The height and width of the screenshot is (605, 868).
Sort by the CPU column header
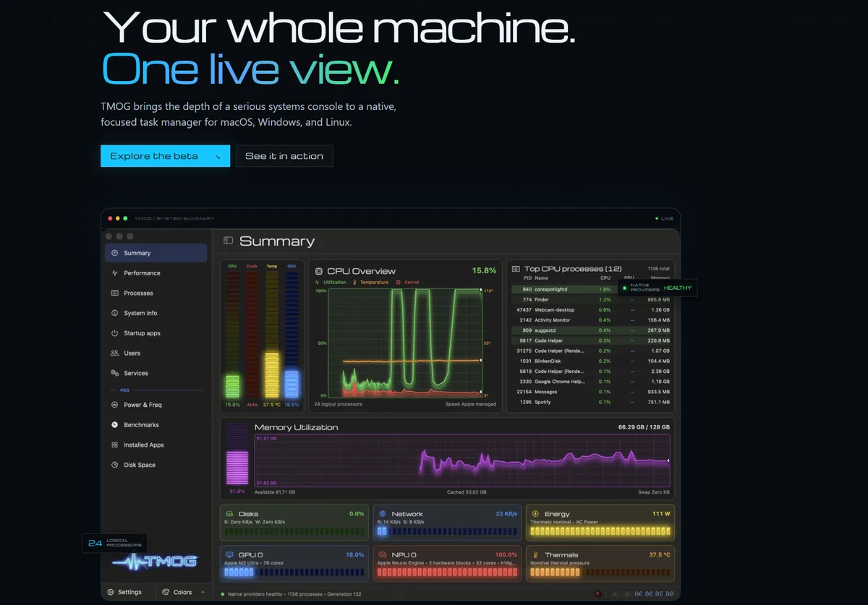(x=605, y=278)
